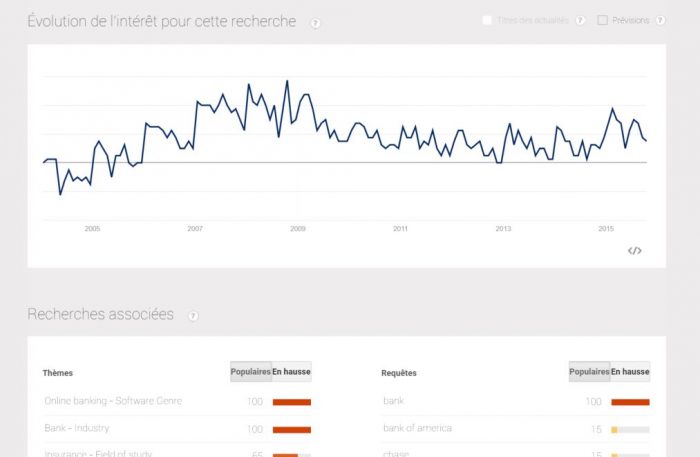The width and height of the screenshot is (700, 457).
Task: Open the 'bank' query
Action: coord(393,401)
